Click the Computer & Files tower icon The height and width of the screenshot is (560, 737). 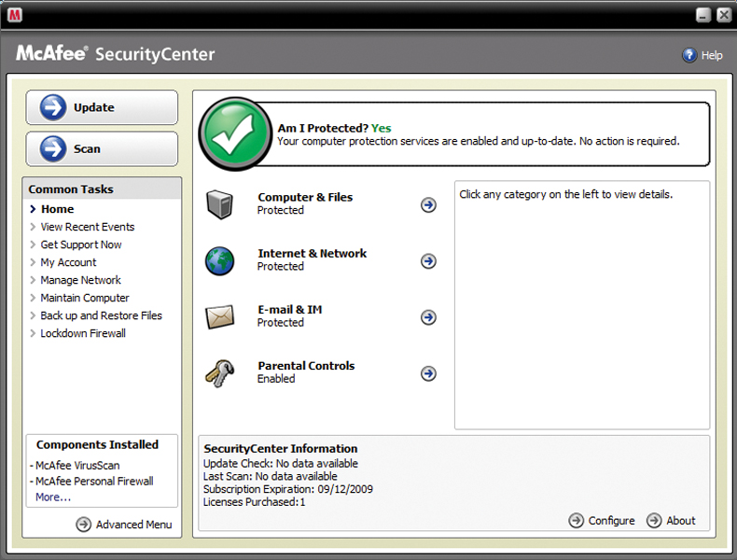(219, 204)
